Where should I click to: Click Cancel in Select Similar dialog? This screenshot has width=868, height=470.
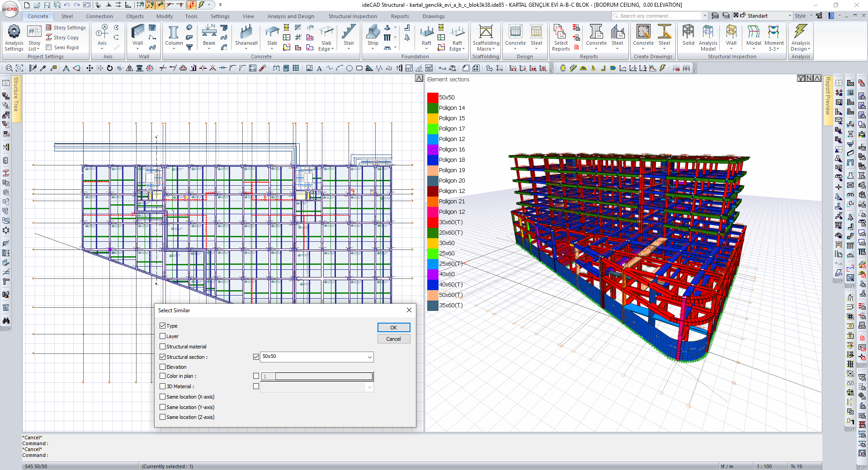393,339
